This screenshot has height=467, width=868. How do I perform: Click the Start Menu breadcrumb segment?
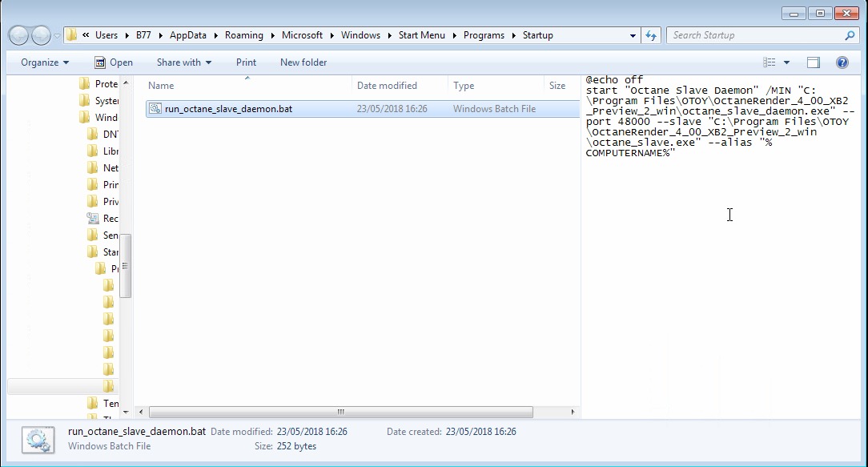click(421, 35)
